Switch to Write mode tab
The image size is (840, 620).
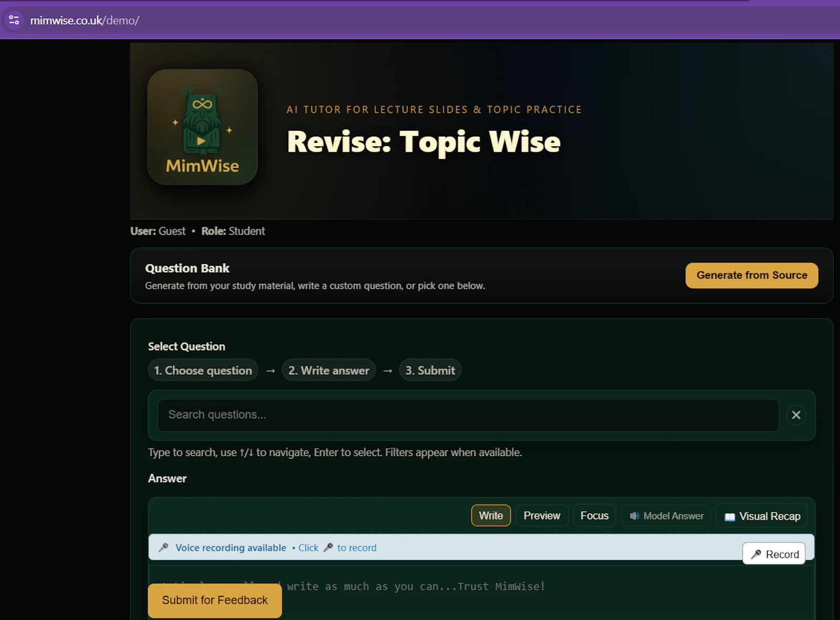click(491, 516)
